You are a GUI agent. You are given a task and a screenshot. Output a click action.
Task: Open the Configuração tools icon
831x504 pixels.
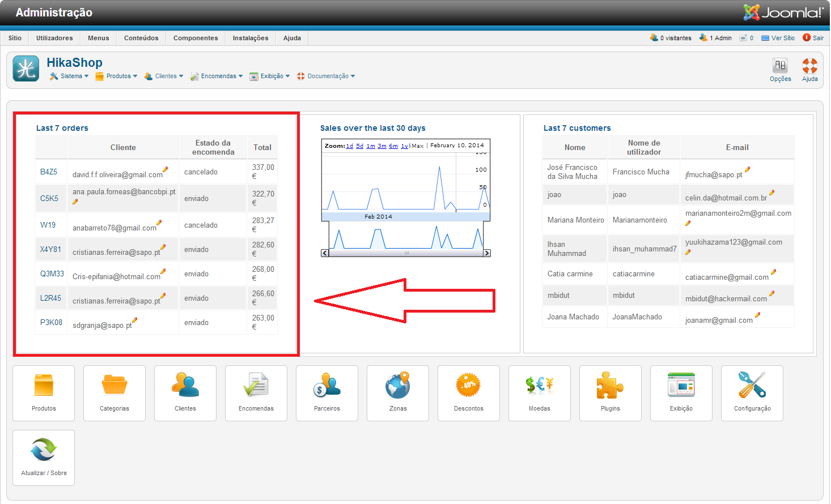click(x=752, y=392)
